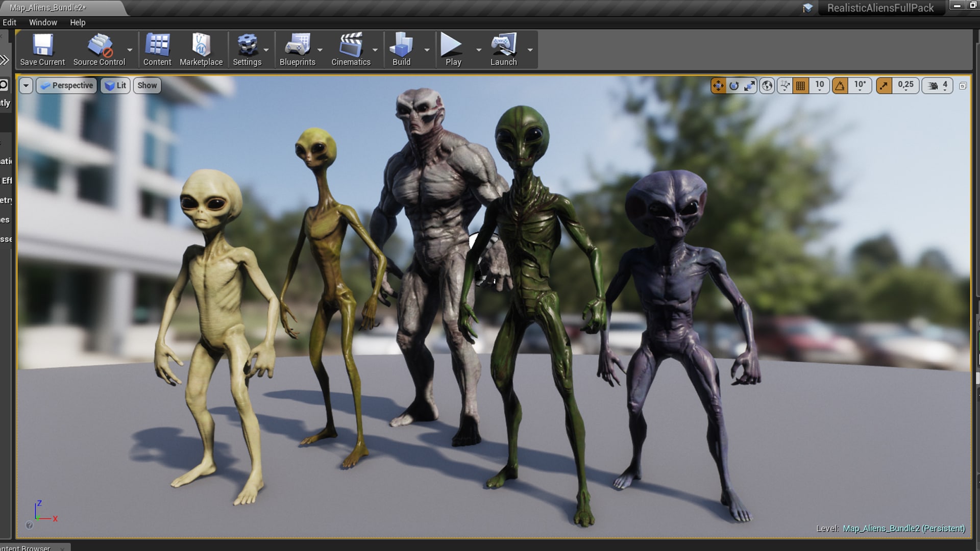Select the Scale tool
This screenshot has height=551, width=980.
pyautogui.click(x=749, y=85)
